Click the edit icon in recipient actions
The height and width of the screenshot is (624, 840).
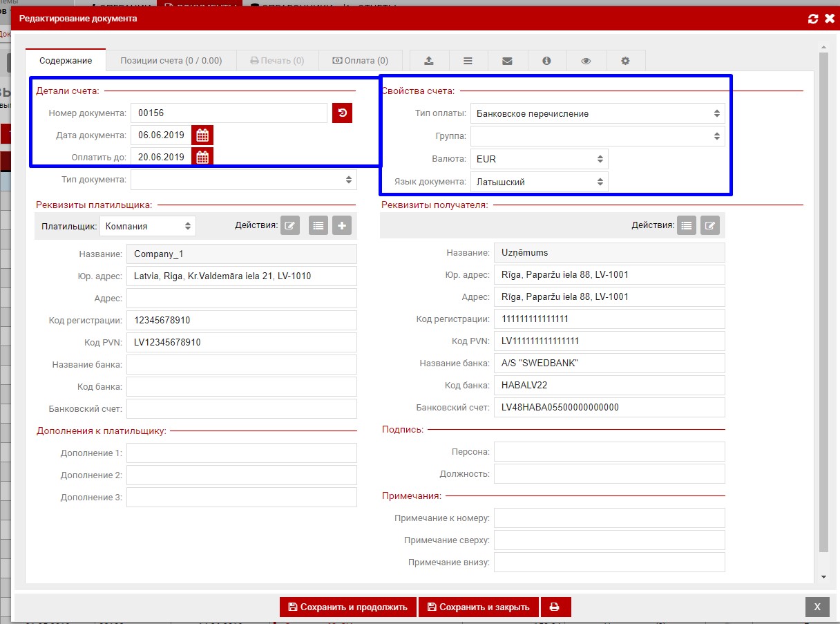(709, 225)
